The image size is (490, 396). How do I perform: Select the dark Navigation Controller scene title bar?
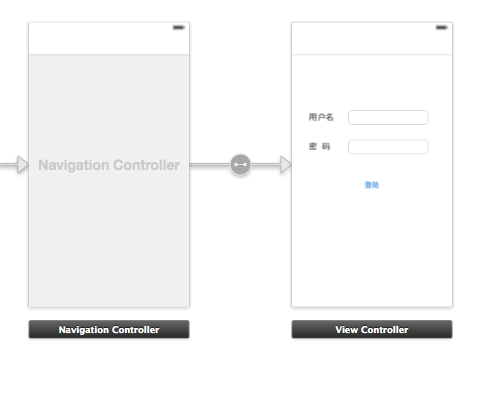[109, 329]
